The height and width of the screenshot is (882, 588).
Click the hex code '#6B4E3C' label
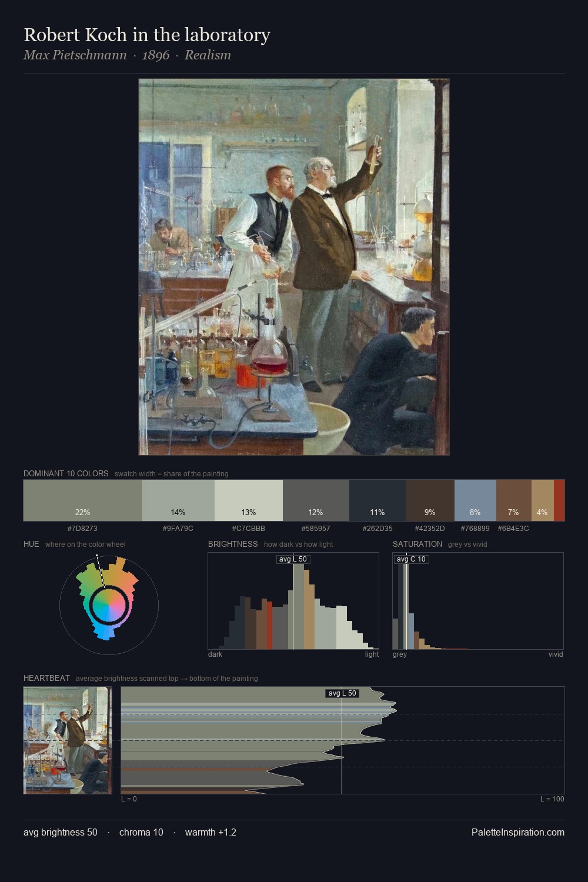pos(513,528)
